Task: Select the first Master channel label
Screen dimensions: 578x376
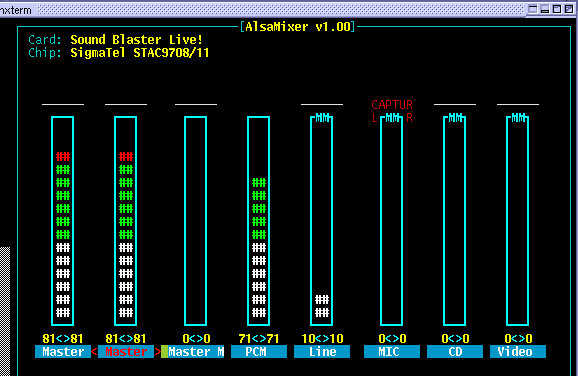Action: (63, 352)
